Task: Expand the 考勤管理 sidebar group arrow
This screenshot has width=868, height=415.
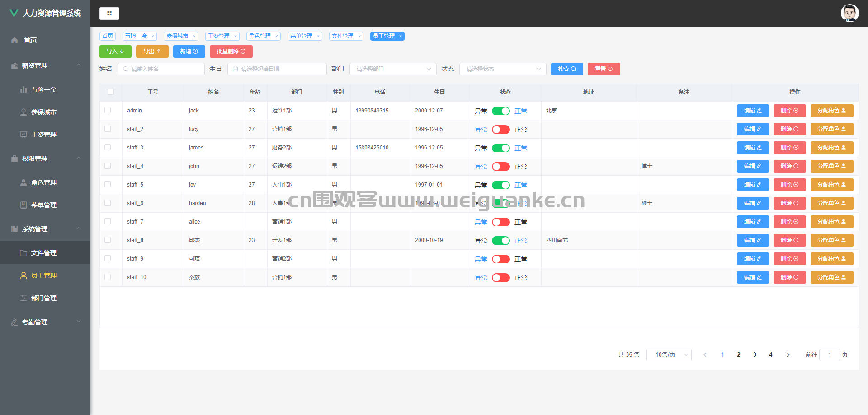Action: pyautogui.click(x=79, y=322)
